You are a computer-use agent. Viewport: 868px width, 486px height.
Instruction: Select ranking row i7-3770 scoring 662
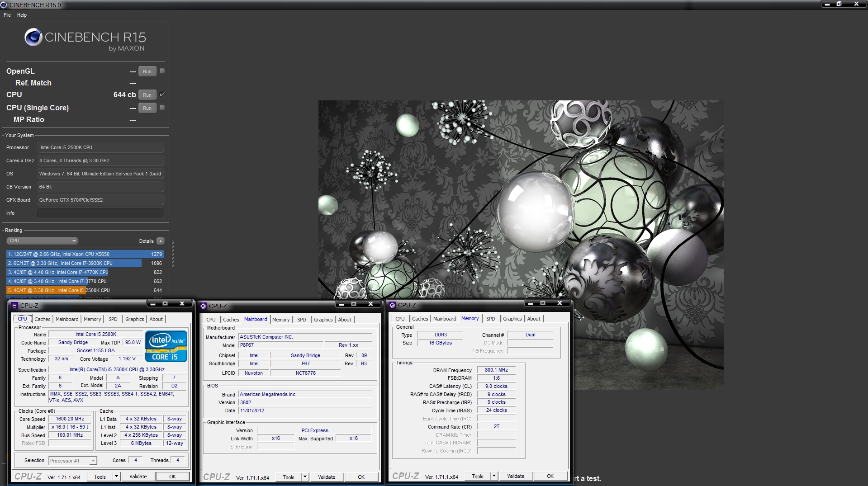(x=85, y=281)
